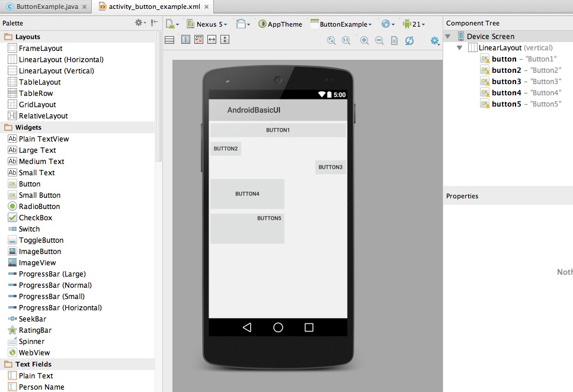Select the RadioButton widget in palette
The width and height of the screenshot is (573, 392).
[39, 207]
